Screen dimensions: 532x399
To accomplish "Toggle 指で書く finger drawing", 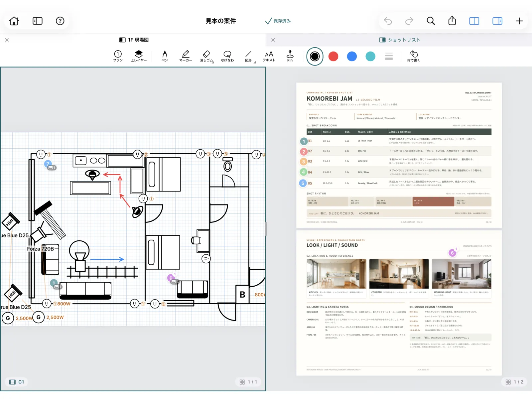I will tap(414, 56).
